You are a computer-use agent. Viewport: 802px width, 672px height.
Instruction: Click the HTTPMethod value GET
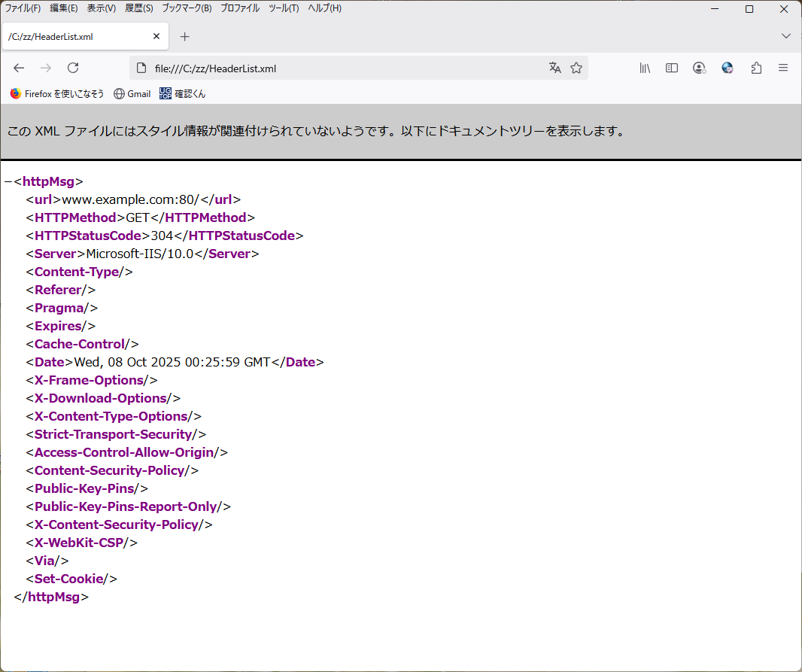click(x=138, y=217)
